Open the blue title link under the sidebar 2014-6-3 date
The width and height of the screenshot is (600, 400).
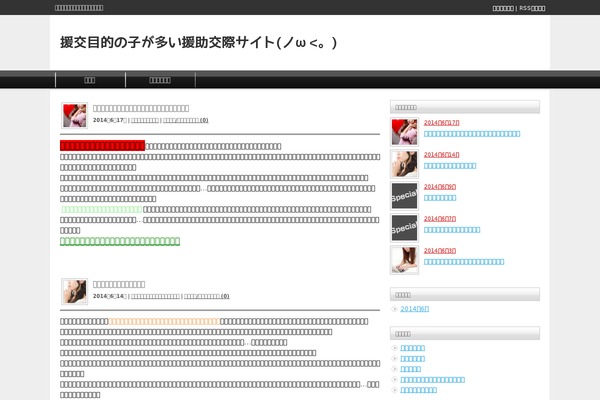464,262
